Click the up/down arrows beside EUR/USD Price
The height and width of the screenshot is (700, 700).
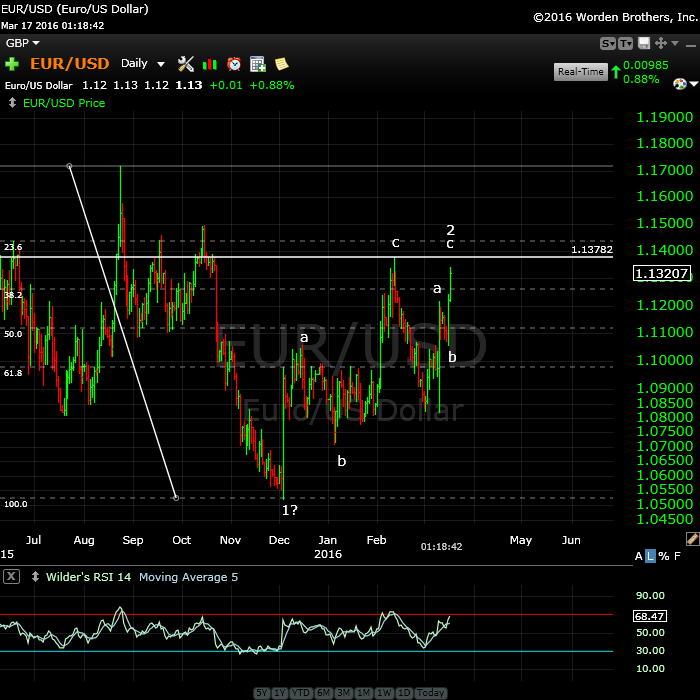tap(12, 103)
